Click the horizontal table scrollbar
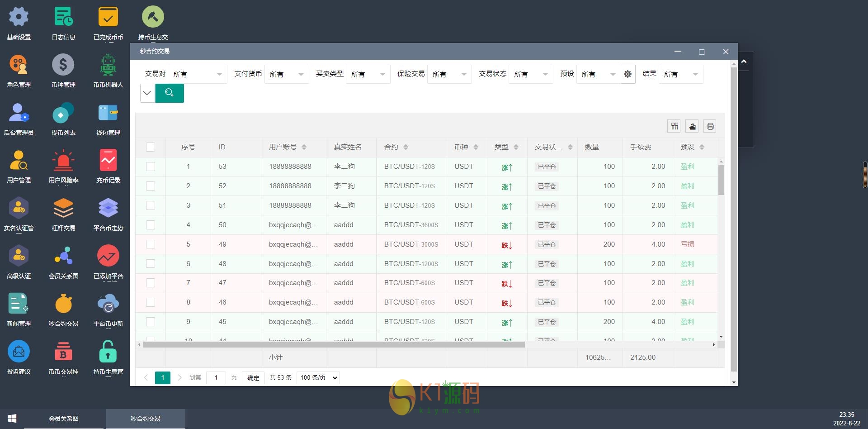The width and height of the screenshot is (868, 429). tap(334, 345)
